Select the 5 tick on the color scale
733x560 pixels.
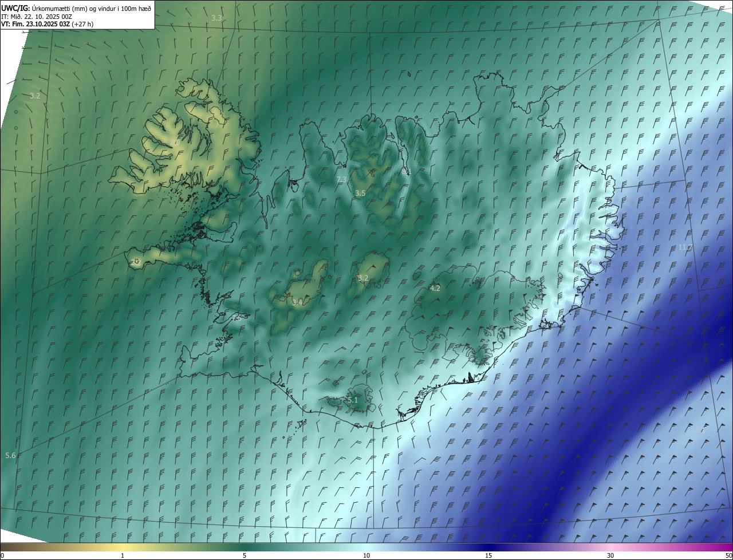(245, 555)
